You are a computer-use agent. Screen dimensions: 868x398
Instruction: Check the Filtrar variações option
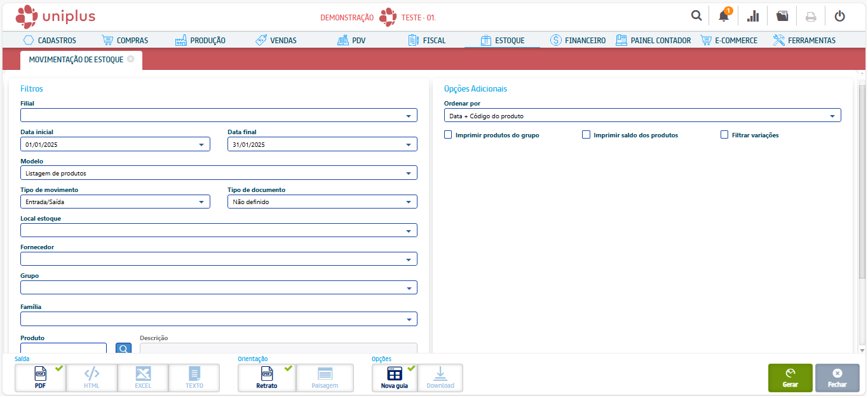(x=724, y=135)
